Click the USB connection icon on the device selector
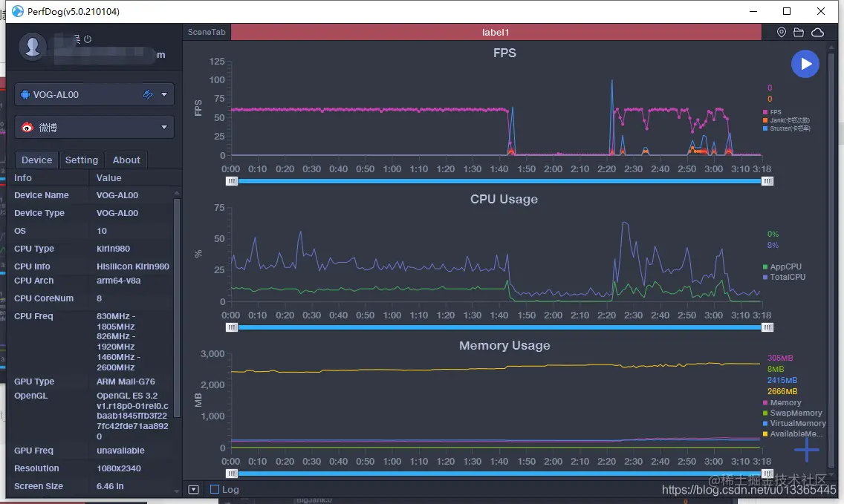 [x=148, y=95]
